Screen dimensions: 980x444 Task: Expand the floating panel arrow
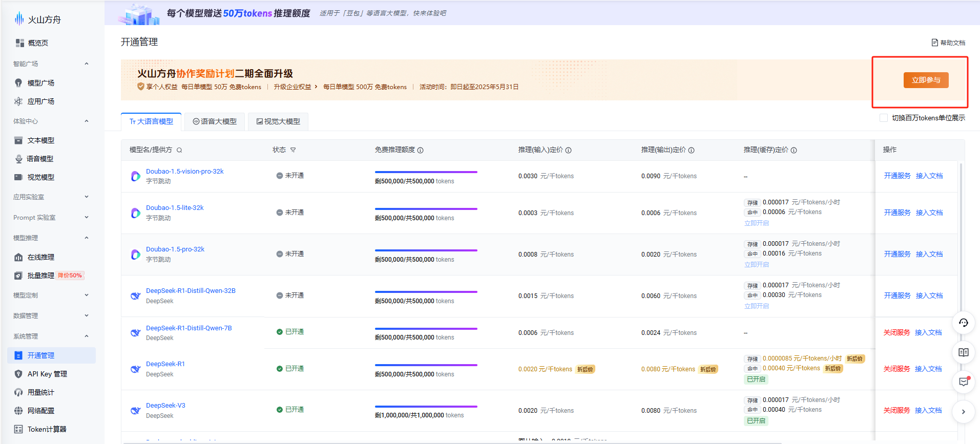[964, 412]
